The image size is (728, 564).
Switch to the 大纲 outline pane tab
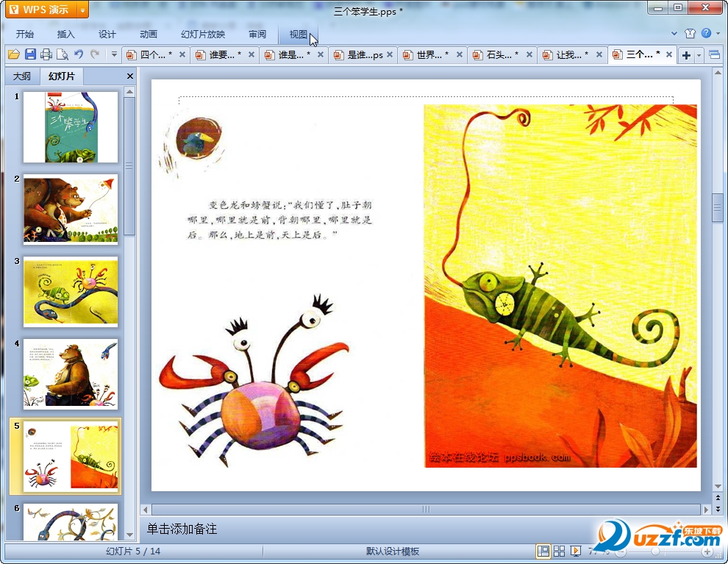22,76
